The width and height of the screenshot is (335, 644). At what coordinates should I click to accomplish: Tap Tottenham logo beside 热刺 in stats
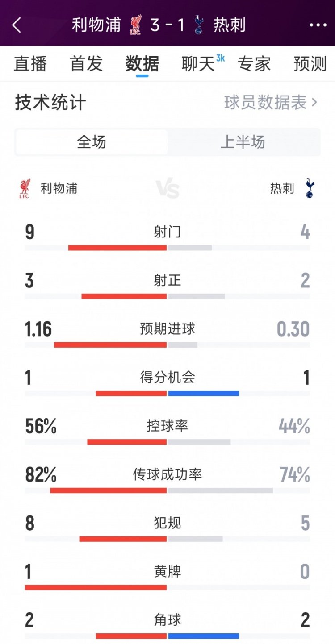pos(309,188)
